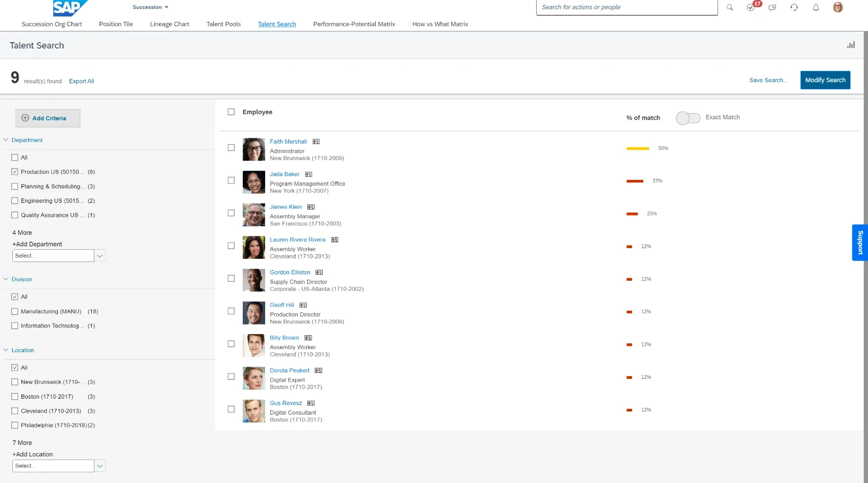Click the Add Criteria button
The height and width of the screenshot is (483, 868).
coord(48,118)
